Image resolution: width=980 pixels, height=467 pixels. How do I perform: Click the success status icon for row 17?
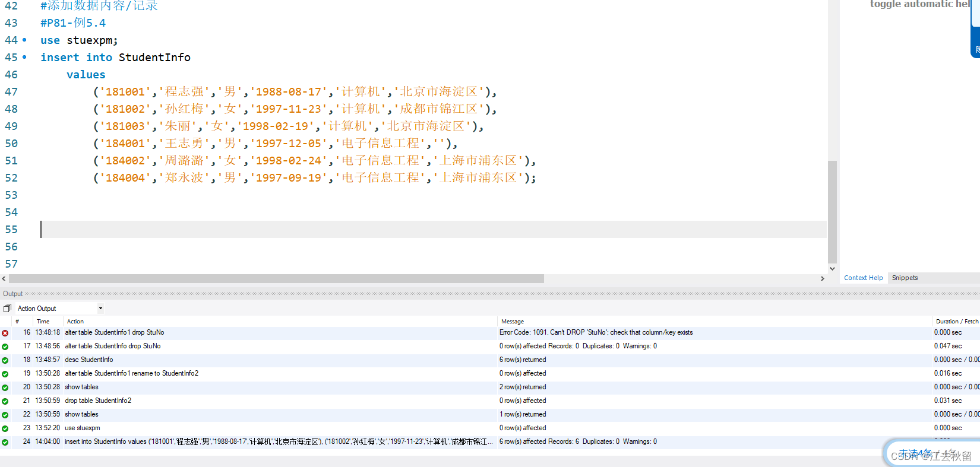click(5, 347)
